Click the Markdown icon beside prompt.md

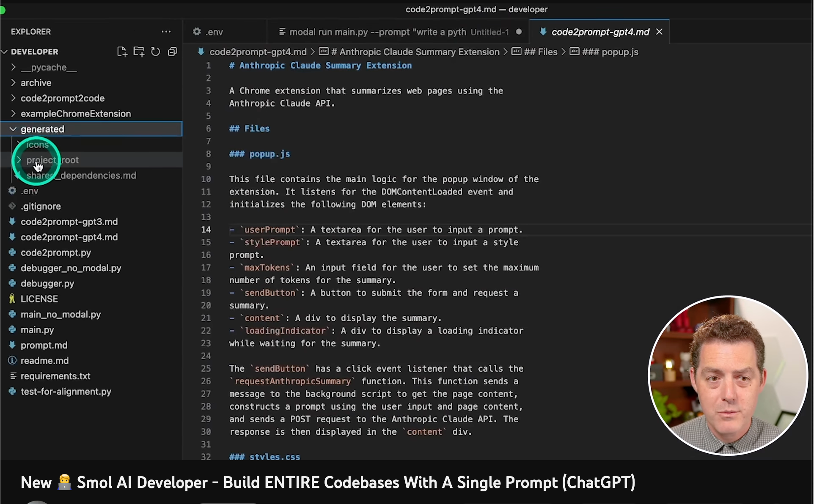[x=12, y=345]
